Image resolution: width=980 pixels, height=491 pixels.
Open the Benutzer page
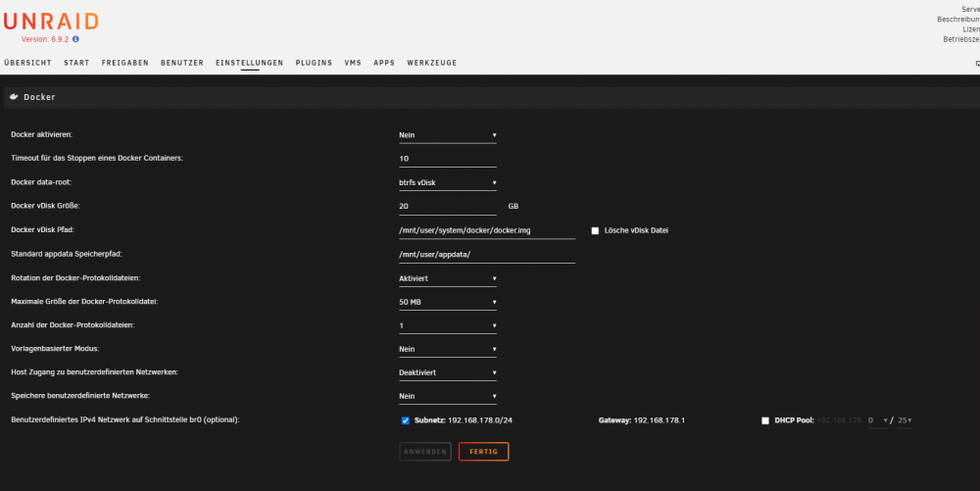182,63
